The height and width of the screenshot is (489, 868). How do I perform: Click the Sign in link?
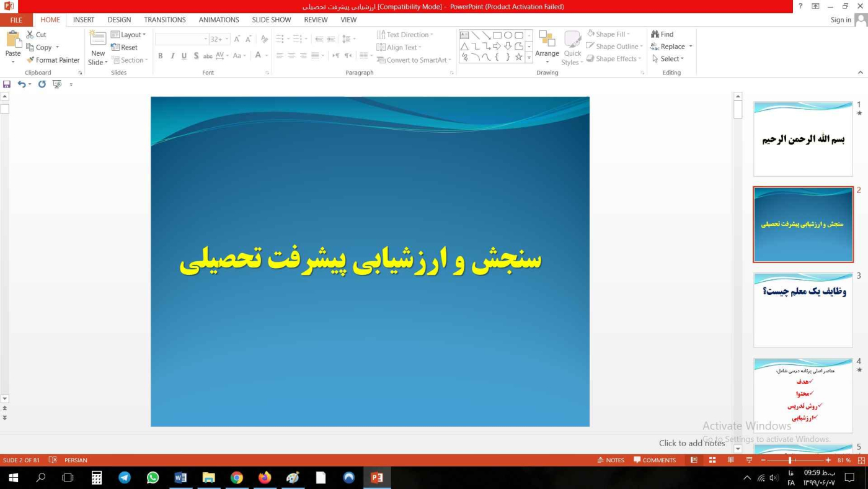coord(841,20)
